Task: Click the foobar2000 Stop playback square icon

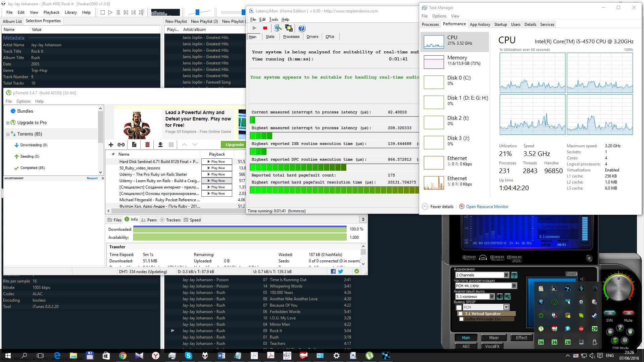Action: [103, 12]
